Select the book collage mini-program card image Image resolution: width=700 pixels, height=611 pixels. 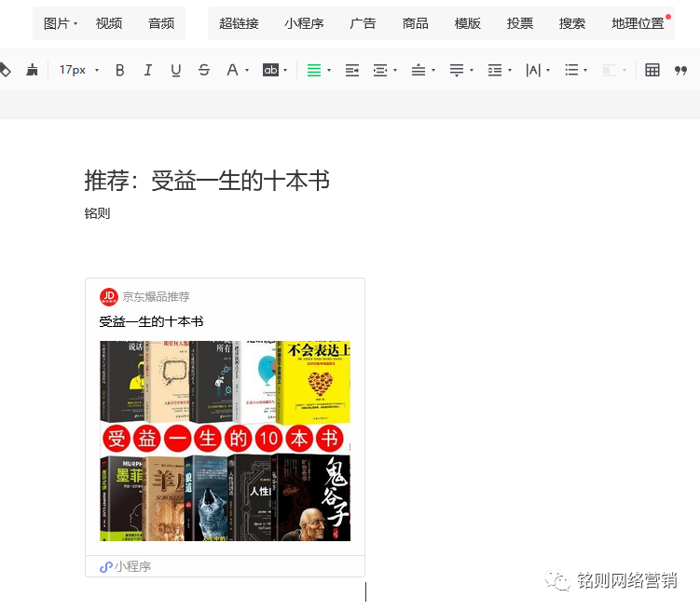(225, 441)
